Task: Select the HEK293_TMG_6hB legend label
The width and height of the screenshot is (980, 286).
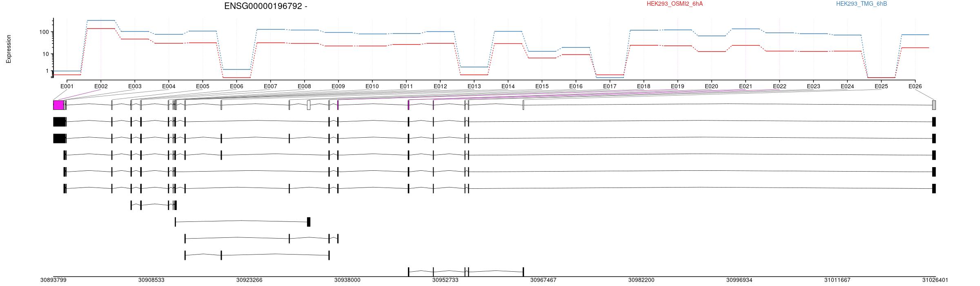Action: tap(862, 4)
